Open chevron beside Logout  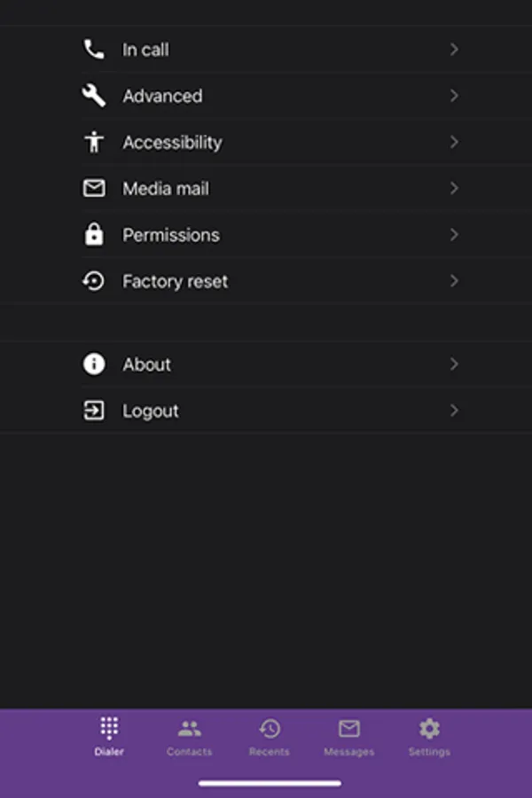[454, 411]
